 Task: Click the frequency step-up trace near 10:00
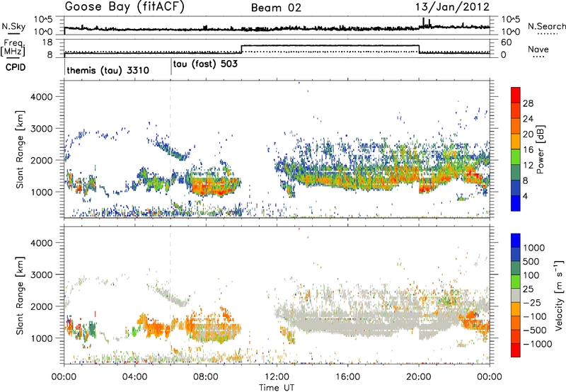pyautogui.click(x=241, y=49)
